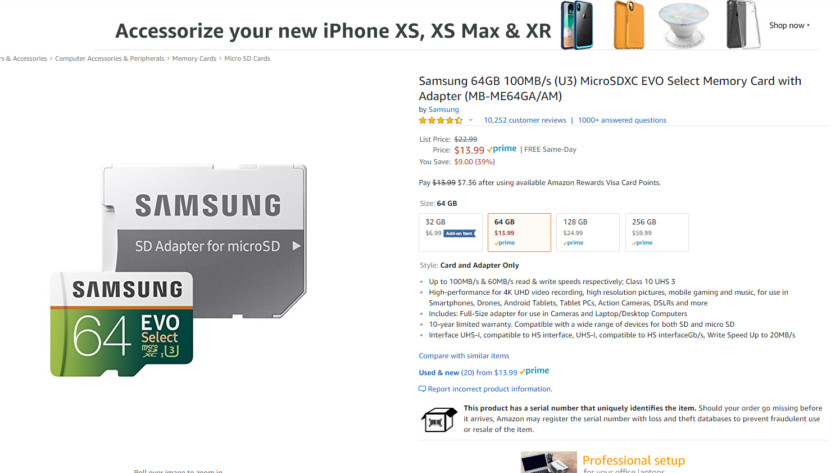The height and width of the screenshot is (473, 840).
Task: Expand the star rating dropdown arrow
Action: (x=470, y=120)
